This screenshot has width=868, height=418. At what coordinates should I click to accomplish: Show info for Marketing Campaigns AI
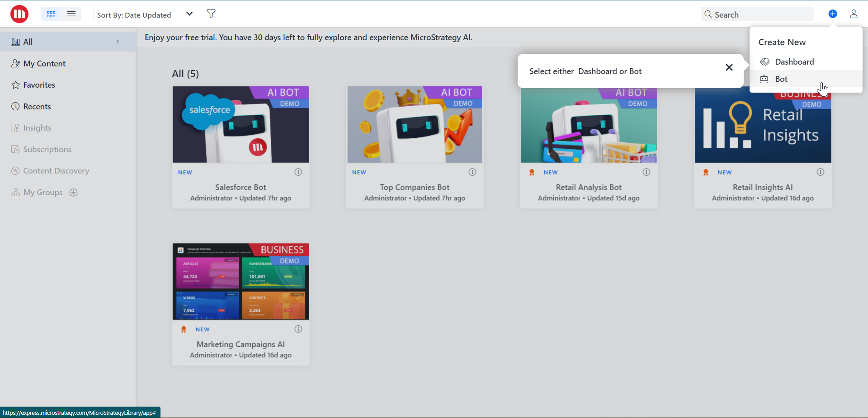[298, 329]
